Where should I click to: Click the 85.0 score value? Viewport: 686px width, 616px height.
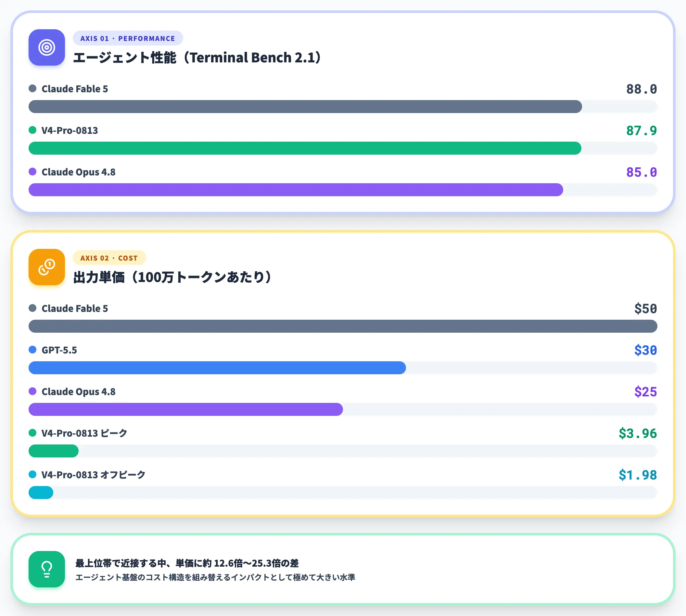(x=641, y=172)
